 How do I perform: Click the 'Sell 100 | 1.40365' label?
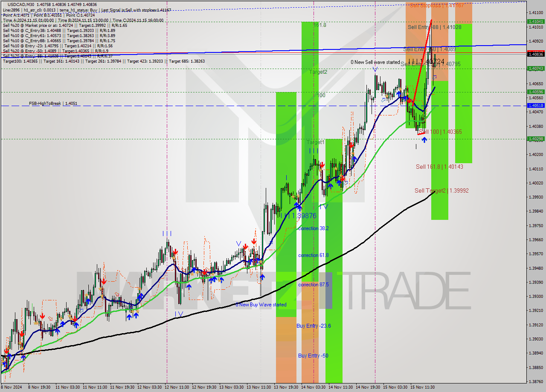[x=440, y=132]
